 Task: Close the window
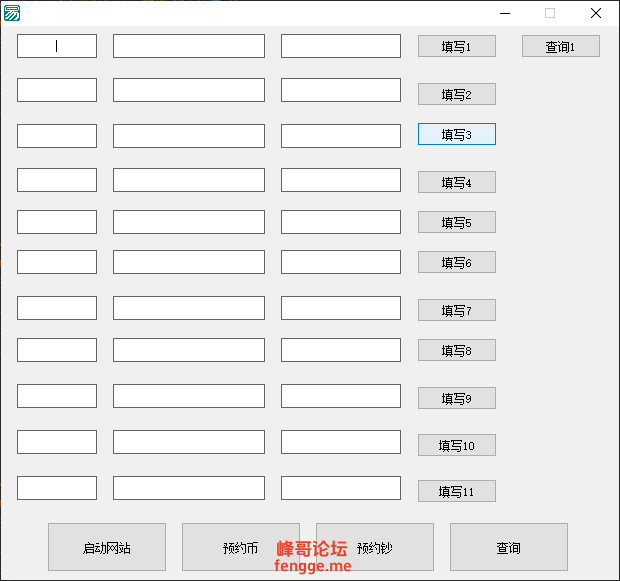596,13
